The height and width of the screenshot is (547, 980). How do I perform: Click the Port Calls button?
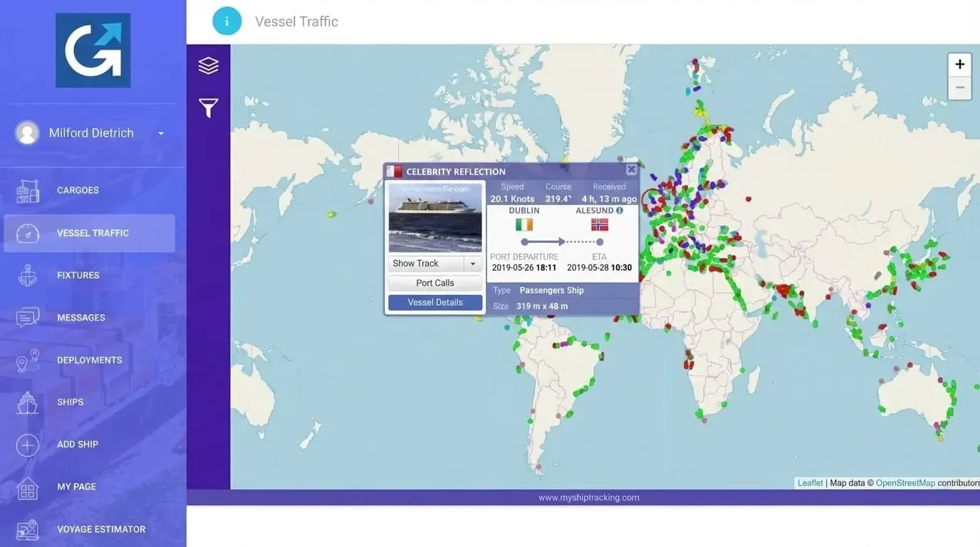click(434, 282)
